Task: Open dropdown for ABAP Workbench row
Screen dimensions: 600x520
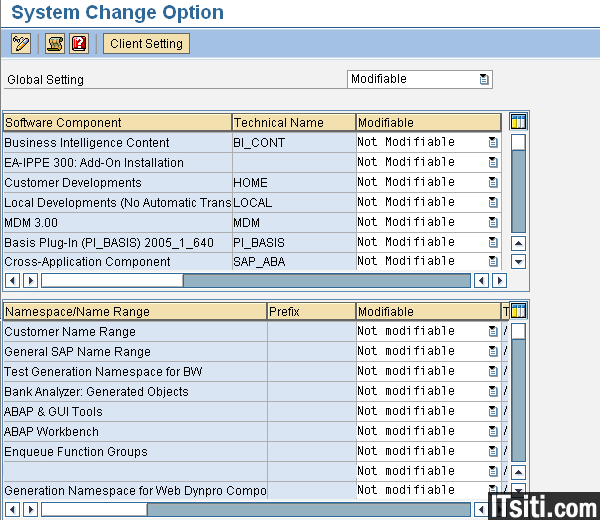Action: point(493,431)
